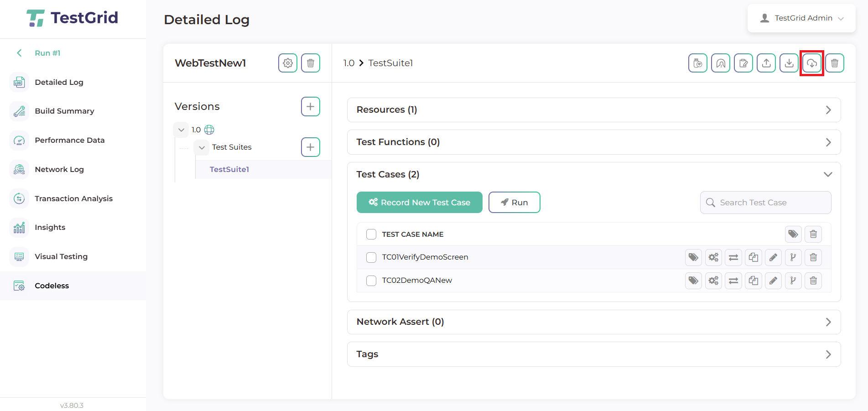The height and width of the screenshot is (411, 868).
Task: Check the TC01VerifyDemoScreen checkbox
Action: [371, 257]
